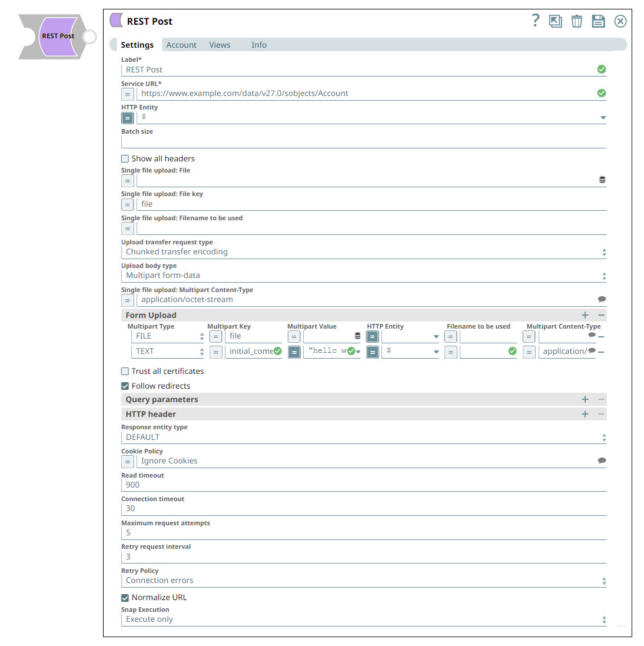
Task: Open the HTTP Entity dropdown
Action: 603,117
